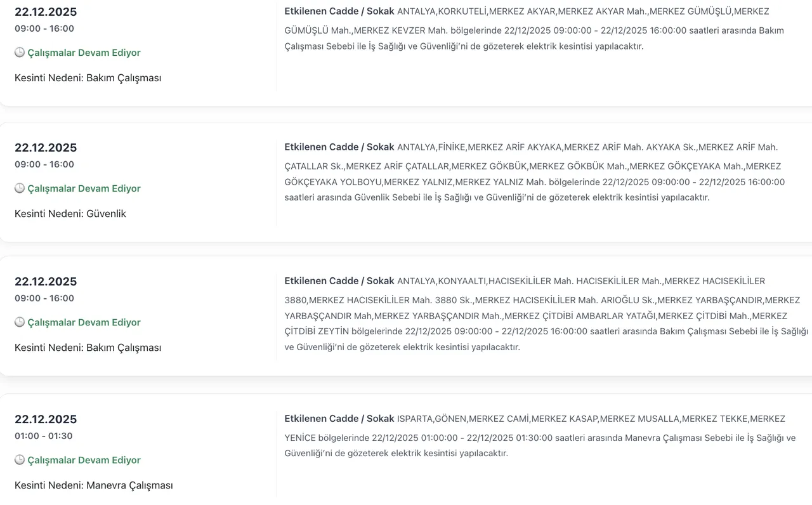Viewport: 812px width, 505px height.
Task: Click the "Çalışmalar Devam Ediyor" status for Gönen
Action: 84,460
